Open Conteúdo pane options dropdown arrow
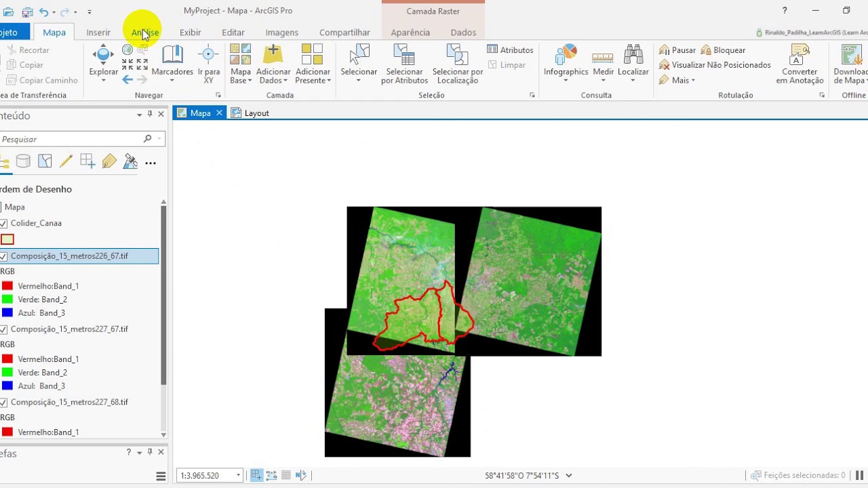 (x=139, y=115)
